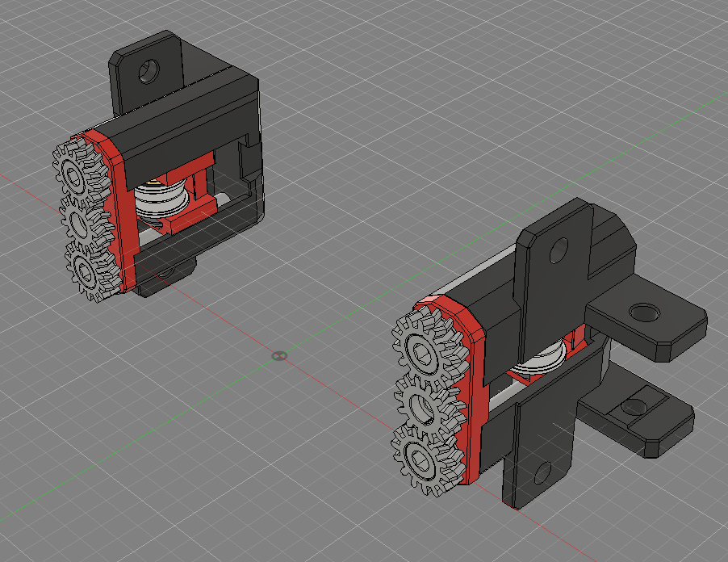The height and width of the screenshot is (562, 728).
Task: Select hole in right assembly's upper vertical tab
Action: click(x=558, y=250)
